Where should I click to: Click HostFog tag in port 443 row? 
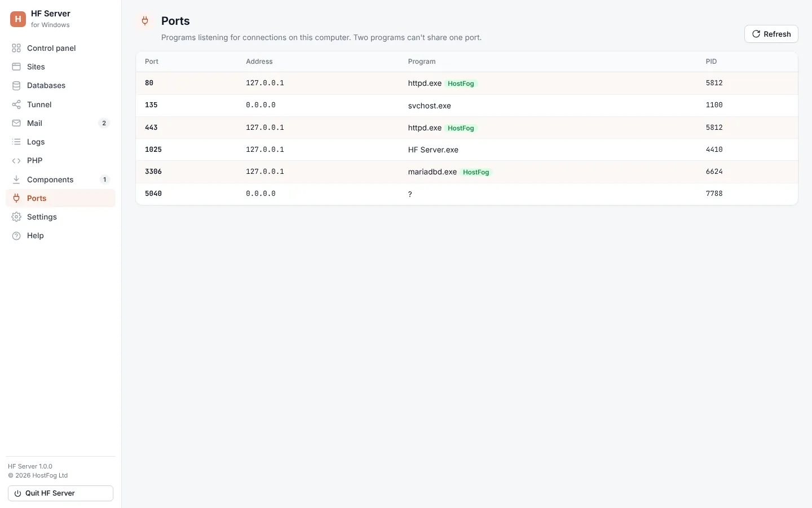(x=461, y=128)
